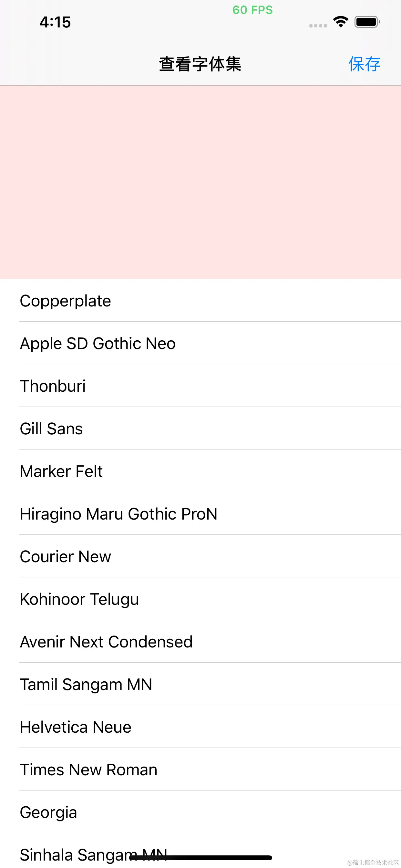This screenshot has height=868, width=401.
Task: Select the Courier New row
Action: (x=65, y=556)
